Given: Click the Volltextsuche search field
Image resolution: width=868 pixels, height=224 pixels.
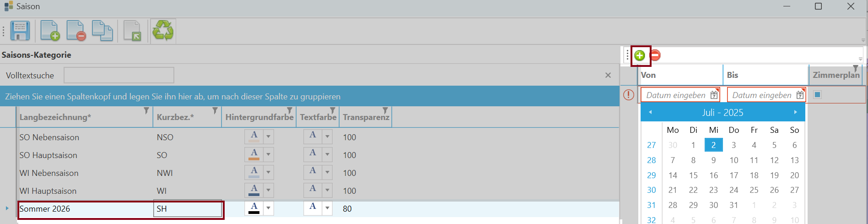Looking at the screenshot, I should point(119,76).
